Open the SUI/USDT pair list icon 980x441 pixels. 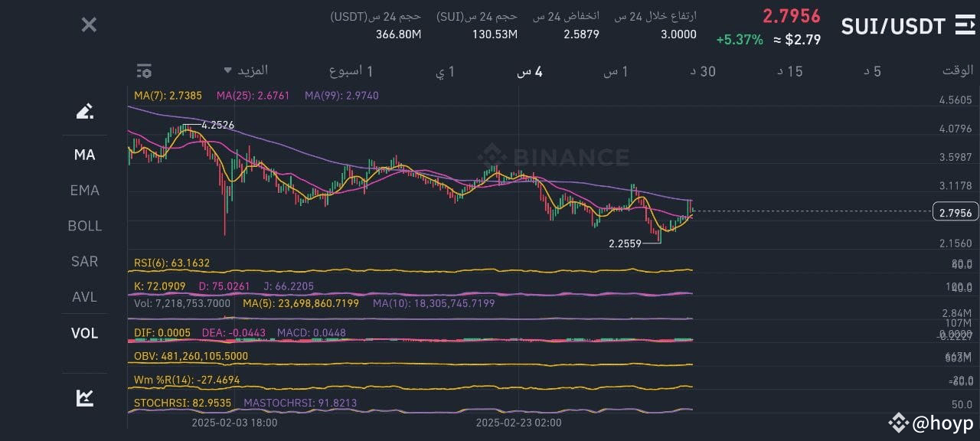click(965, 25)
